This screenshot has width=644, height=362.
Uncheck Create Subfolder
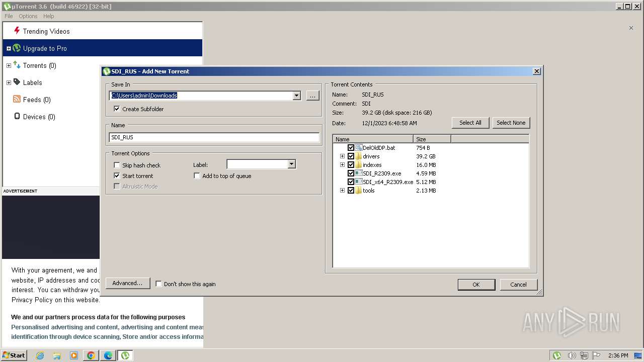pyautogui.click(x=117, y=109)
